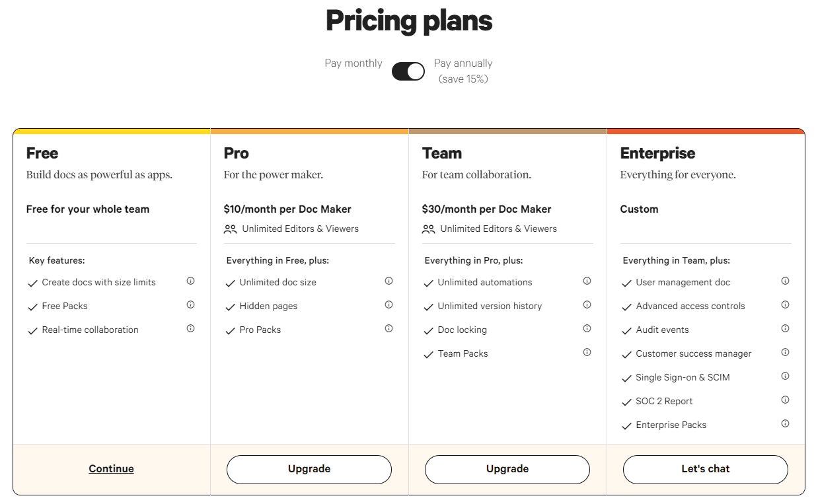816x504 pixels.
Task: Toggle the monthly/annual billing switch
Action: coord(408,71)
